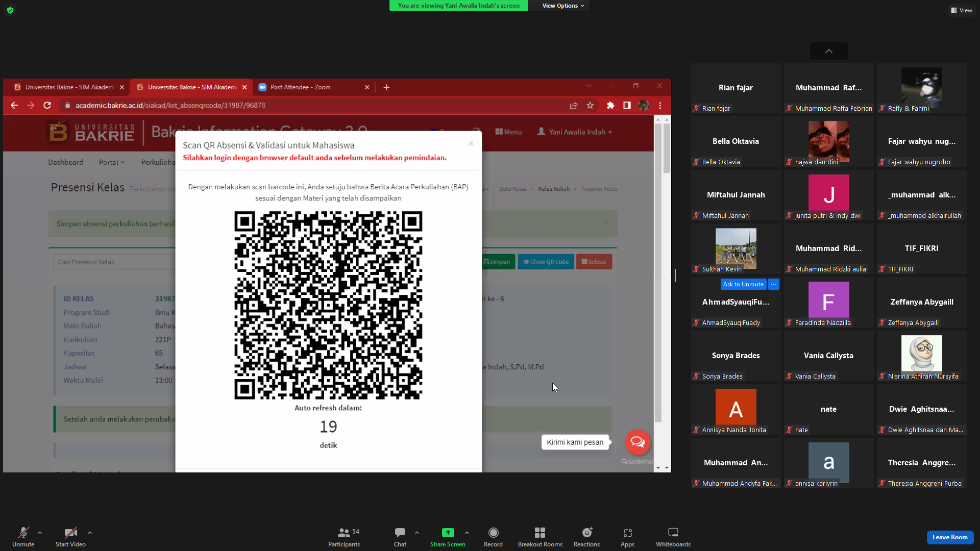Image resolution: width=980 pixels, height=551 pixels.
Task: Open the Data Kelas breadcrumb link
Action: tap(512, 189)
